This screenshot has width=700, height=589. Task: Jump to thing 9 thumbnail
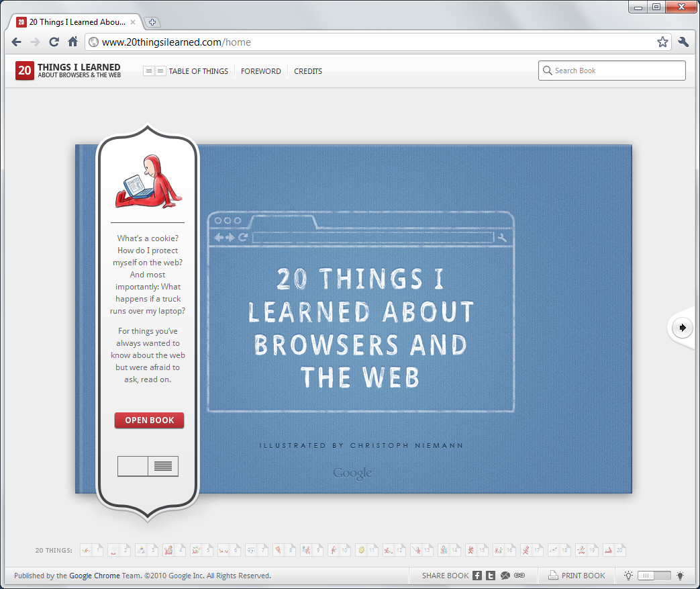pos(311,550)
